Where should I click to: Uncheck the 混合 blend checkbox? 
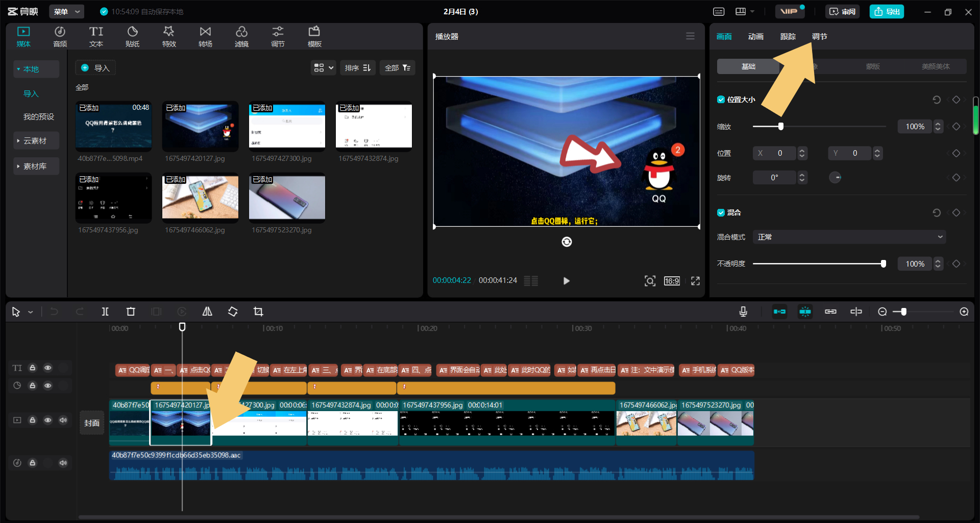point(721,212)
